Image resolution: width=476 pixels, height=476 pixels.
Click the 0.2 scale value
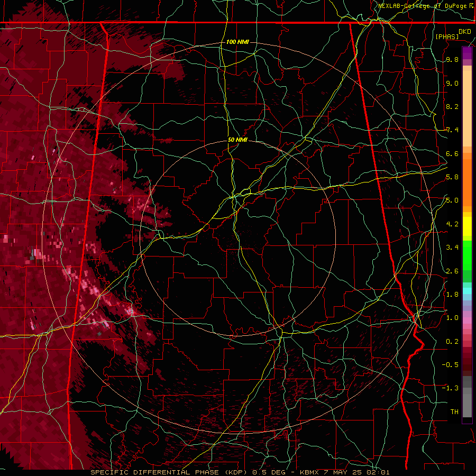[452, 342]
